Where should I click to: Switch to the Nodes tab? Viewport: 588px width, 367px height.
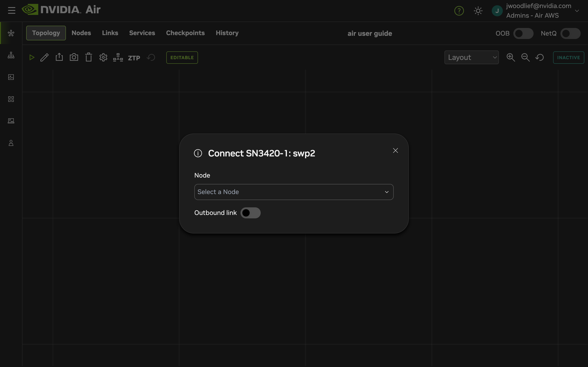[81, 33]
